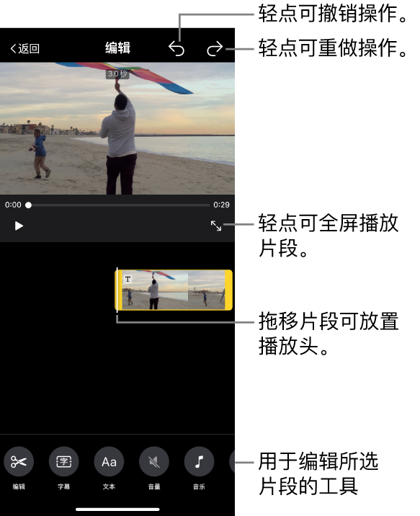Open the 字幕 captions tool
The width and height of the screenshot is (420, 516).
[64, 462]
